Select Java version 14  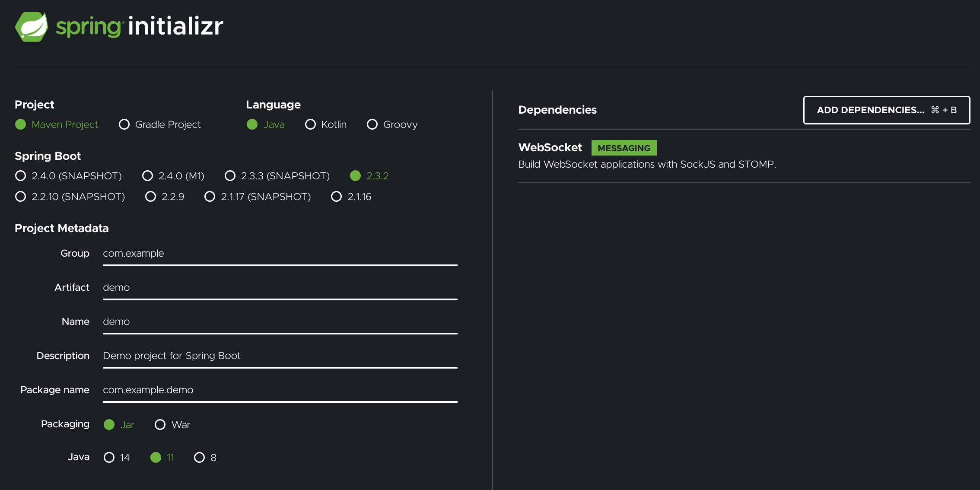[x=109, y=458]
